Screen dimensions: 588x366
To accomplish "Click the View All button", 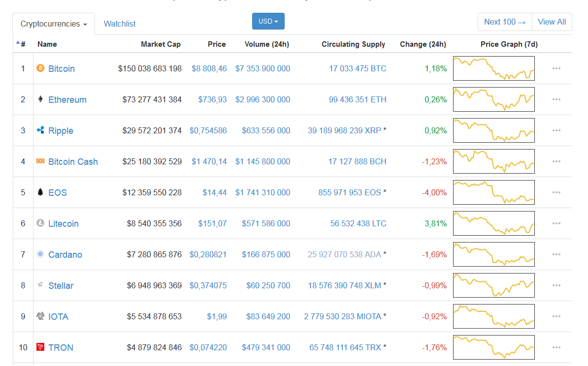I will (552, 22).
